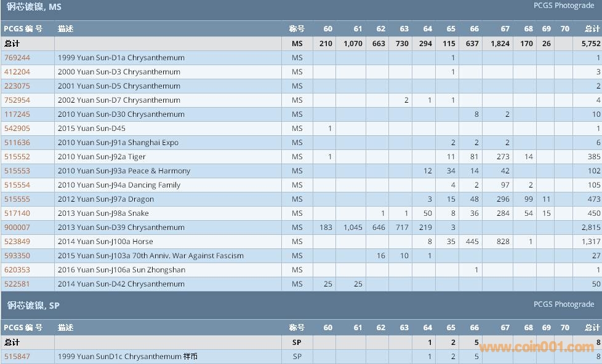
Task: Click 620353 Sun Zhongshan coin number
Action: click(17, 270)
